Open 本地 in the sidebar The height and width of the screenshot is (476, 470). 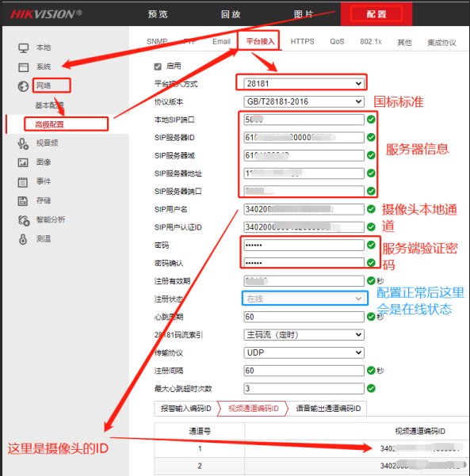(x=44, y=48)
